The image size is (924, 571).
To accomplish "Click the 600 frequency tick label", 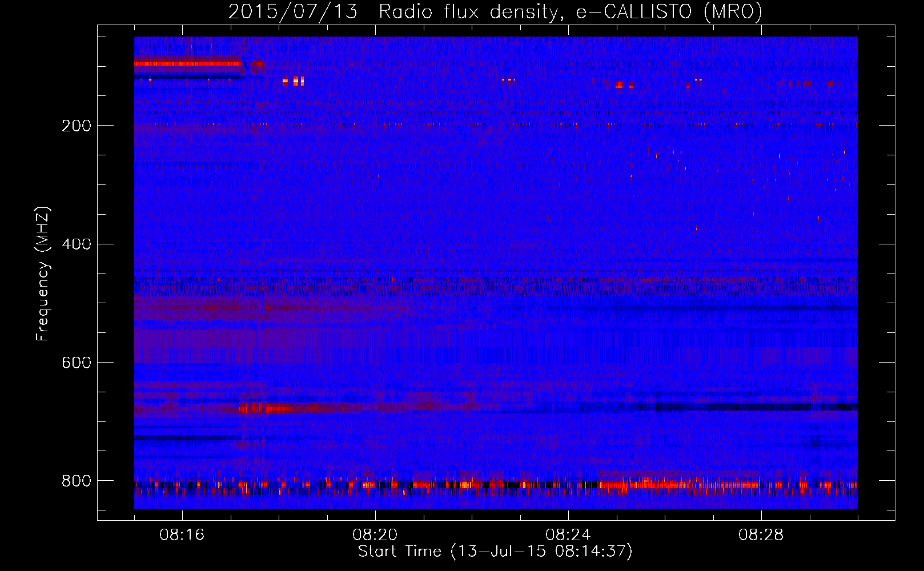I will 77,363.
